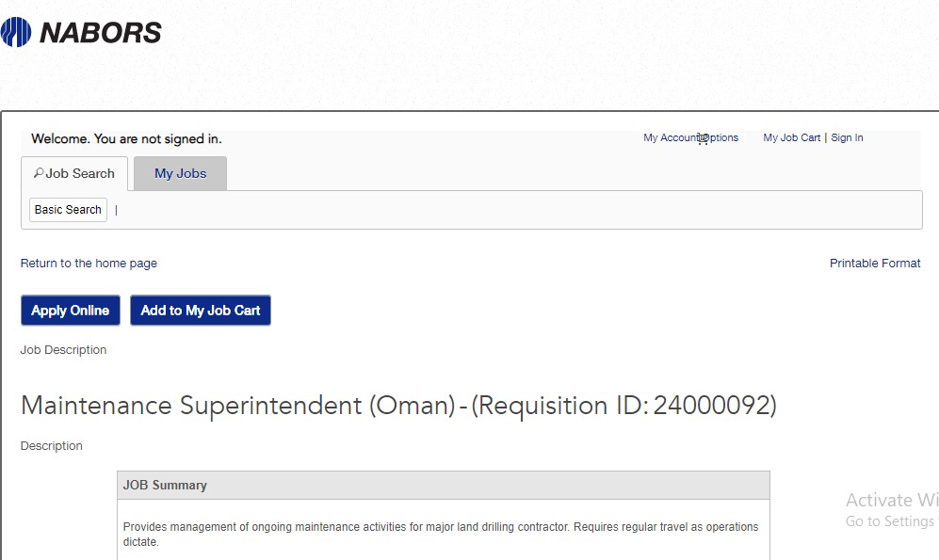Click the Activate Windows watermark text
This screenshot has width=939, height=560.
892,500
